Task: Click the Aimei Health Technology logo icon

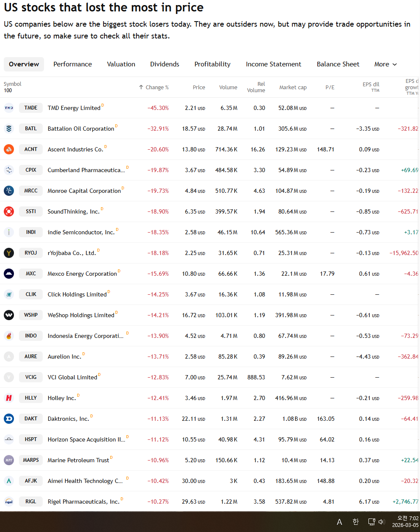Action: click(x=9, y=481)
